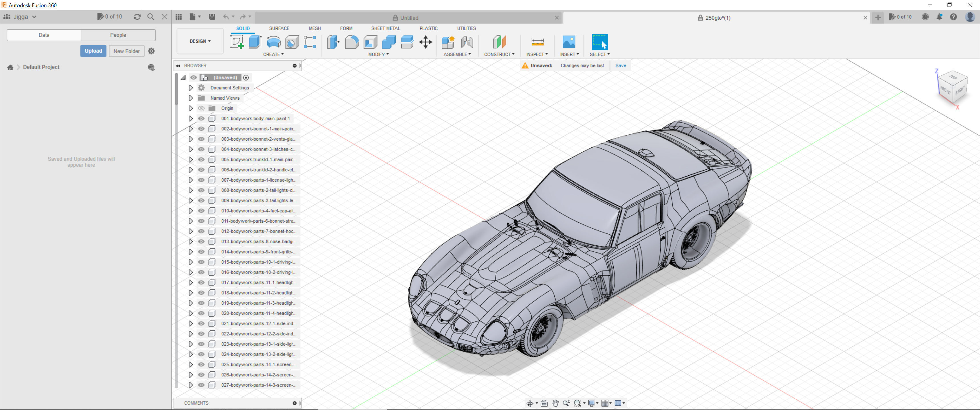Click the New Component icon

pyautogui.click(x=448, y=42)
